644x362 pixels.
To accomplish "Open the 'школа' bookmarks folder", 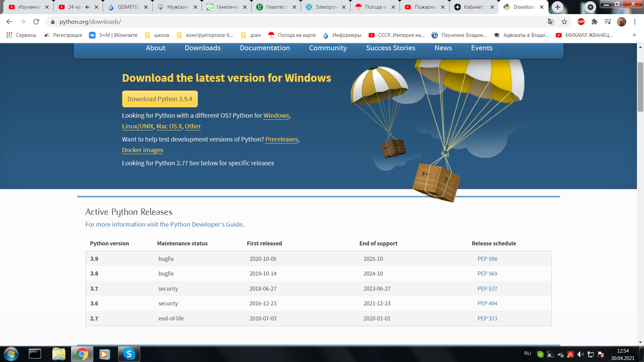I will (156, 35).
